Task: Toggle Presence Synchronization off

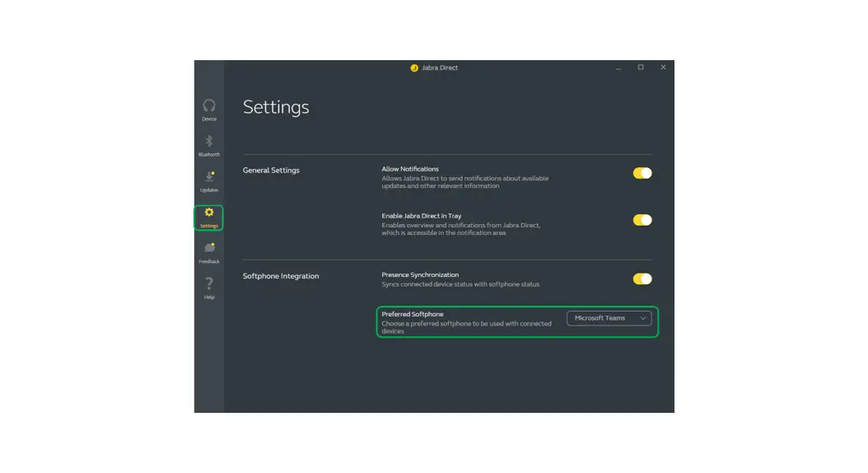Action: (642, 279)
